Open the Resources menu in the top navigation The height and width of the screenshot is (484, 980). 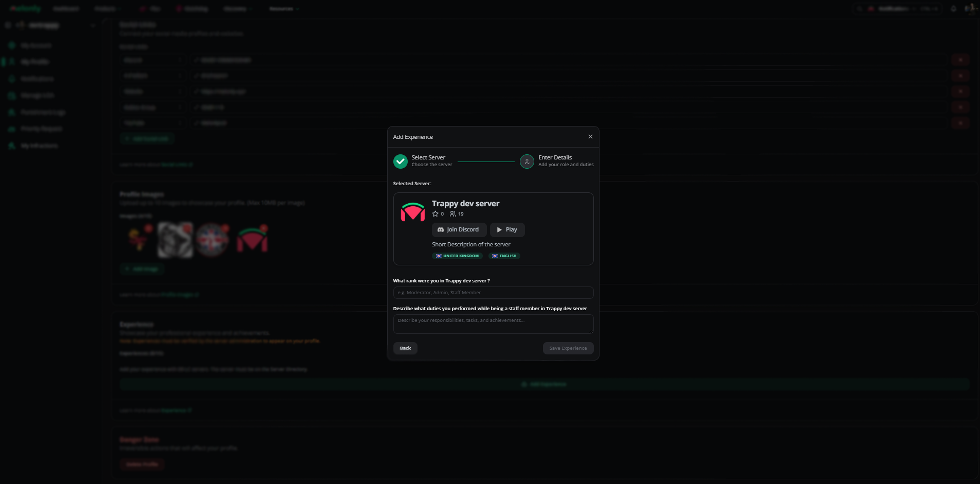click(x=284, y=9)
